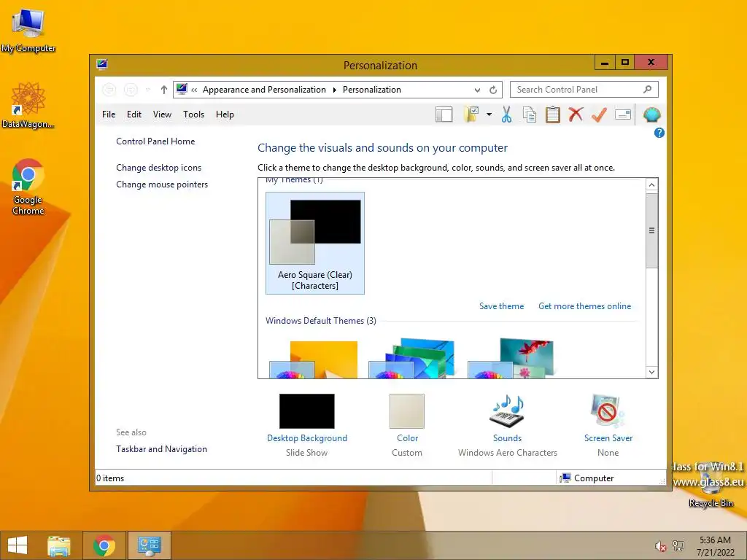Select the Flowers default theme
Image resolution: width=747 pixels, height=560 pixels.
(x=511, y=359)
